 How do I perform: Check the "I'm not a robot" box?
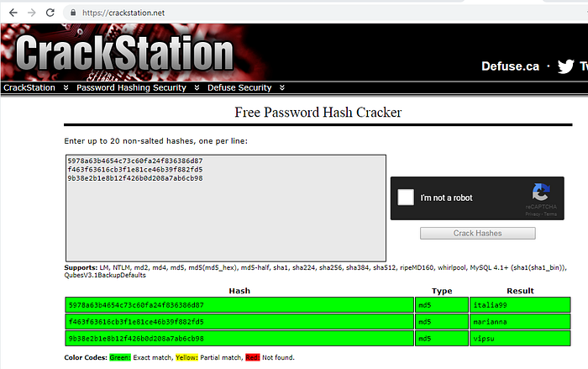pyautogui.click(x=406, y=198)
